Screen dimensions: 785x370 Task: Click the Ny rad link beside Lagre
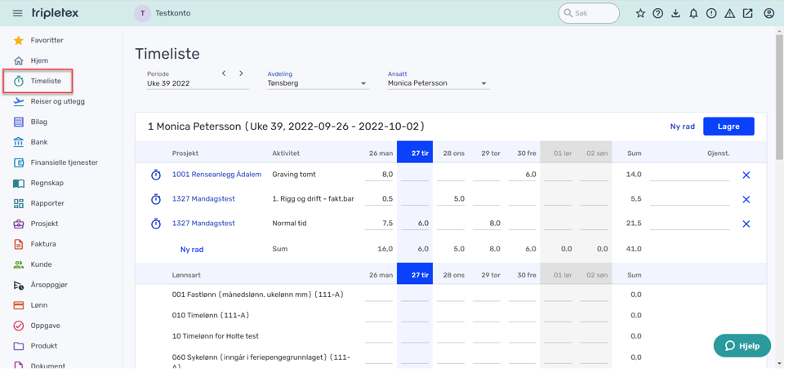[682, 127]
